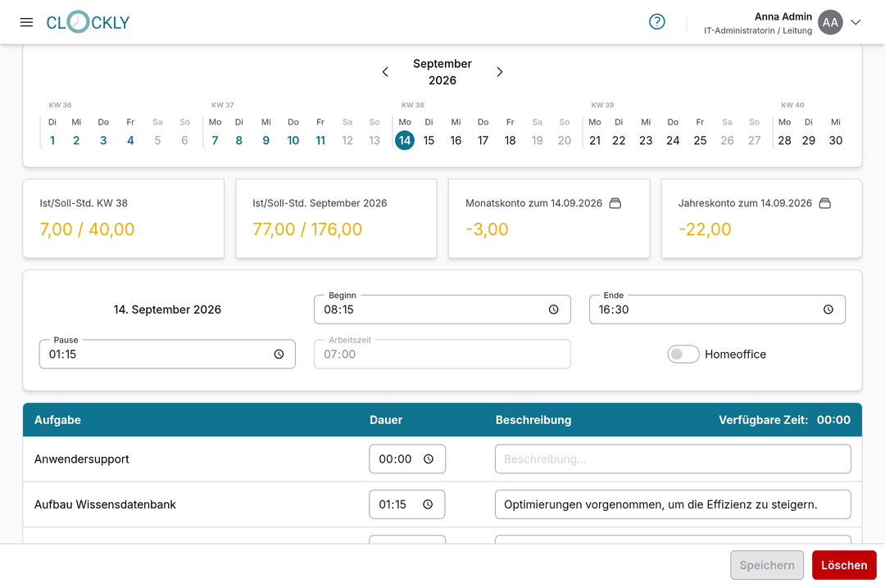
Task: Select day 10 in the calendar
Action: pos(293,141)
